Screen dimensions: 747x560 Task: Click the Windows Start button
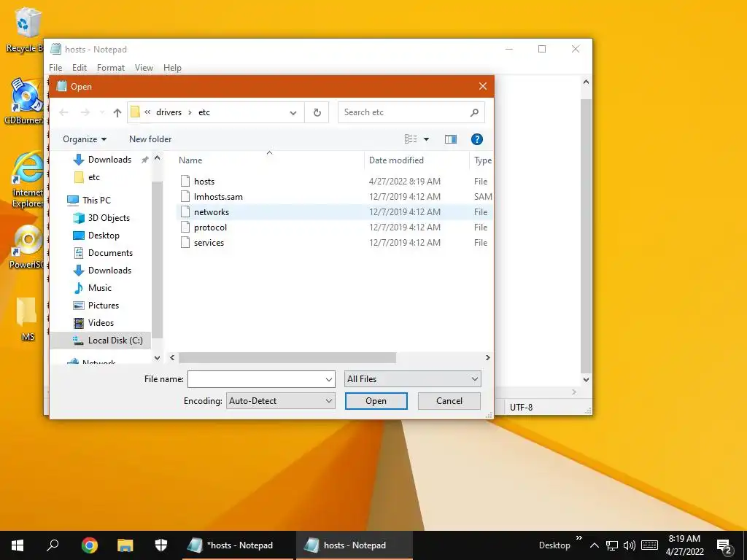coord(18,545)
